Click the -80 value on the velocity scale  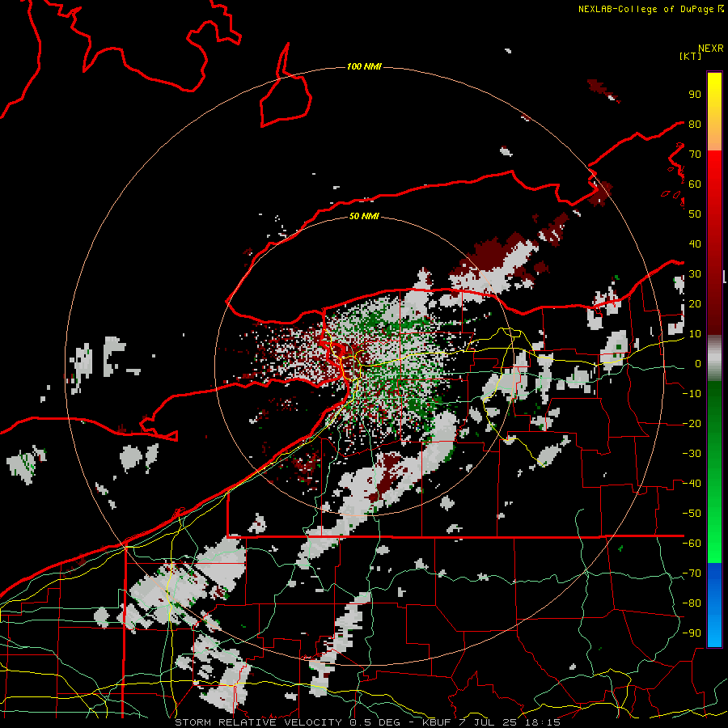coord(692,603)
